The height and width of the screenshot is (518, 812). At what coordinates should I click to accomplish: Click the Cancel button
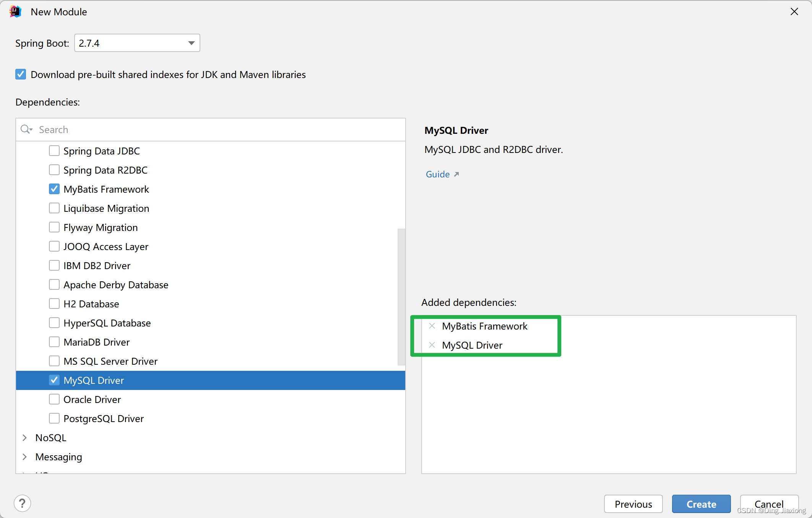tap(769, 504)
